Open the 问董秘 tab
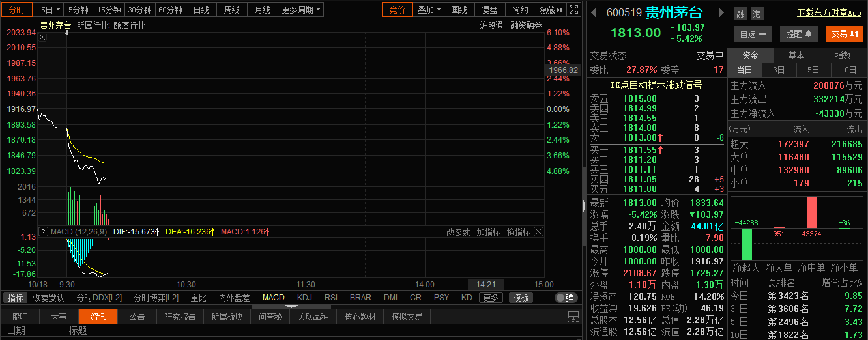868x340 pixels. tap(270, 317)
